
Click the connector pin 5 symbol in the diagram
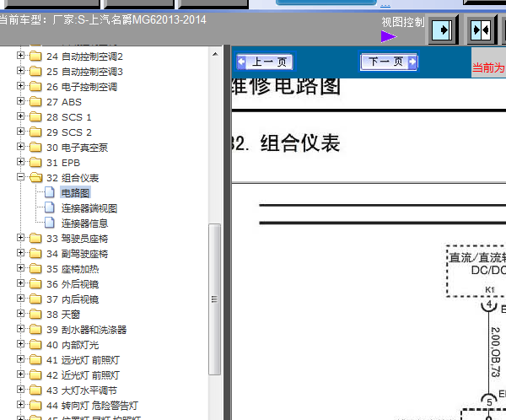coord(489,401)
